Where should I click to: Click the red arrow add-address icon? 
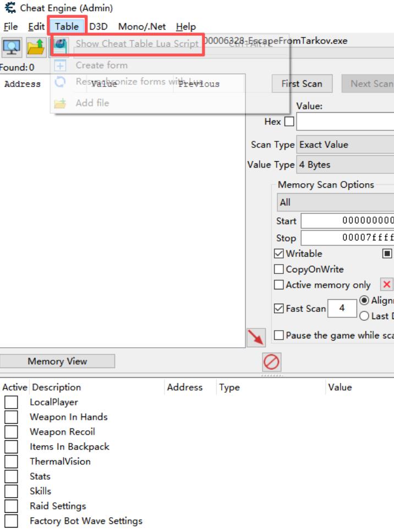tap(256, 337)
